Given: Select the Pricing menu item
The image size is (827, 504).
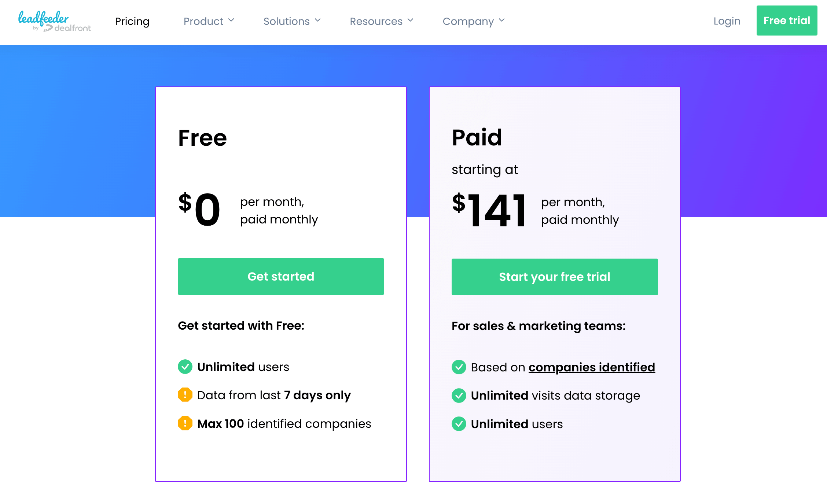Looking at the screenshot, I should tap(132, 21).
